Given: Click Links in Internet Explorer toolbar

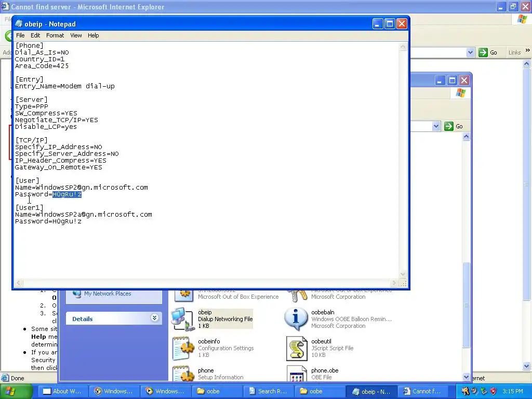Looking at the screenshot, I should (x=514, y=52).
